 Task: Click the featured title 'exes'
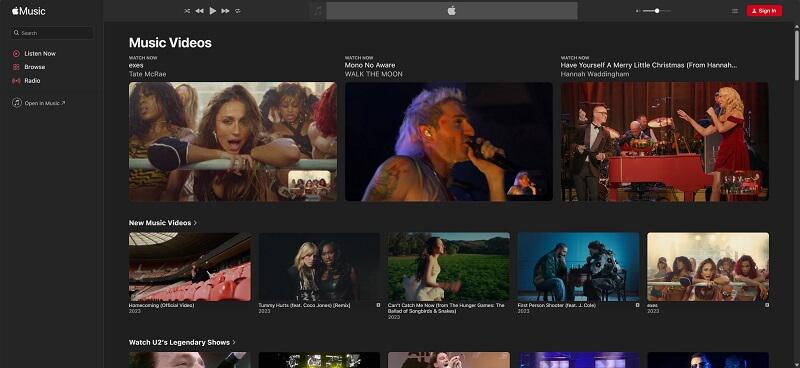pyautogui.click(x=136, y=65)
